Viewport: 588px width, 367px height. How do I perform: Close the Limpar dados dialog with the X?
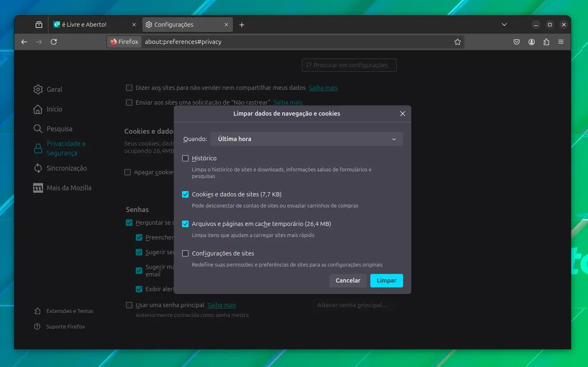(403, 114)
